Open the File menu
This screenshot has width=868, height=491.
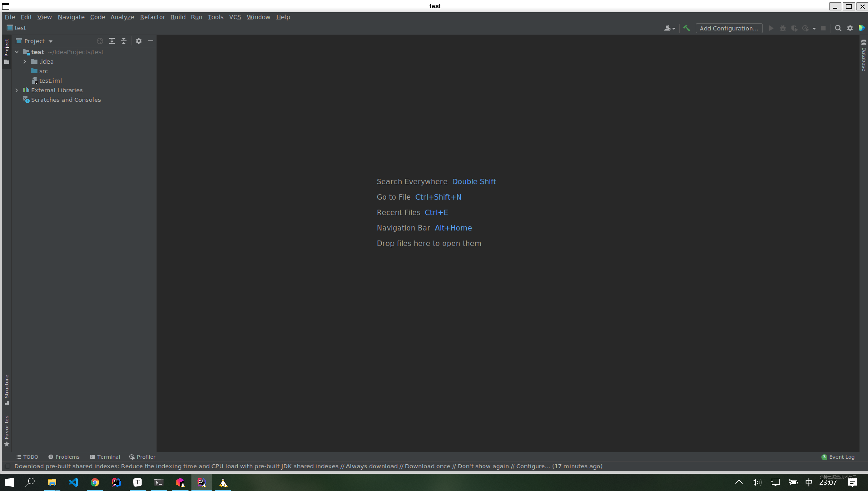(x=10, y=17)
